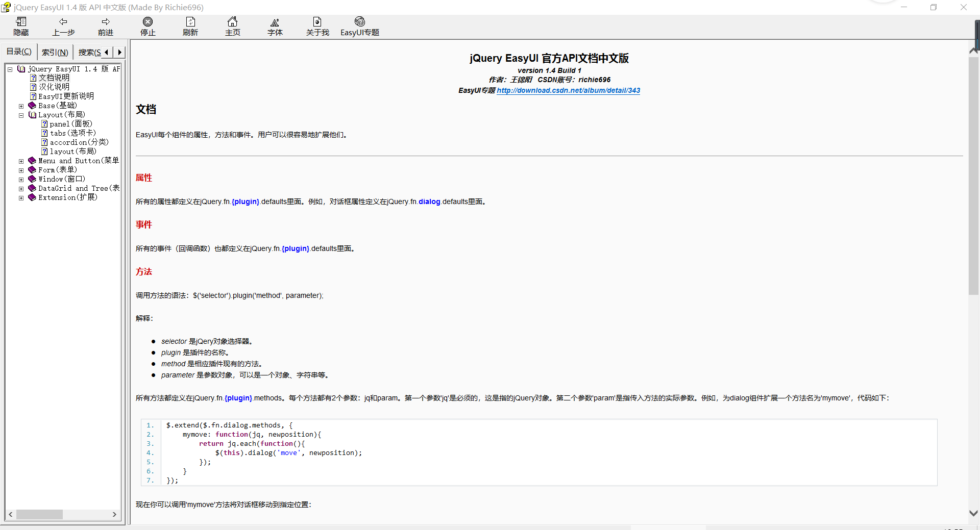Click the jQuery EasyUI root book icon
Viewport: 980px width, 530px height.
pos(21,69)
